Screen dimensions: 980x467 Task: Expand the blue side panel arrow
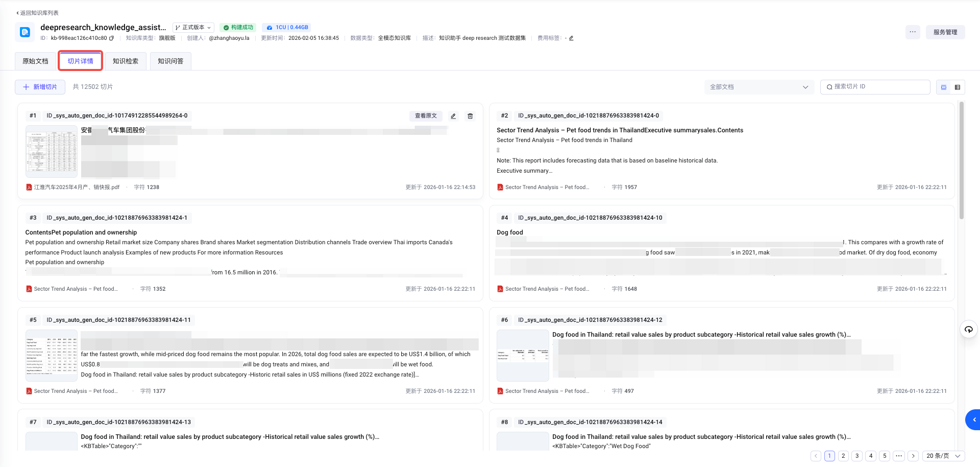coord(973,420)
